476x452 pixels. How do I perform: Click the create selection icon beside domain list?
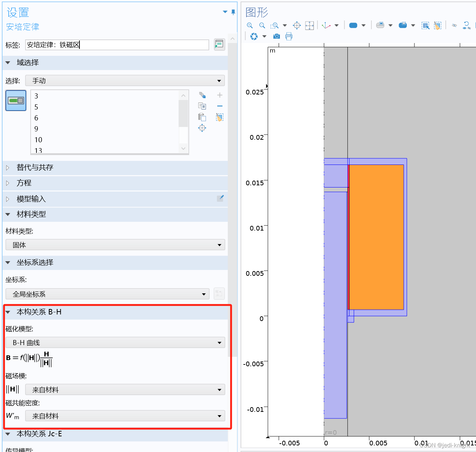pos(202,95)
